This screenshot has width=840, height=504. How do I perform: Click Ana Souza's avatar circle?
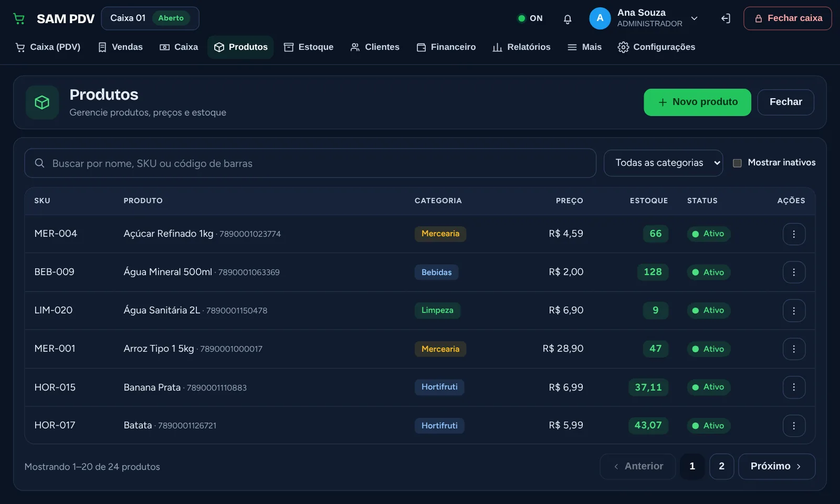(x=600, y=18)
